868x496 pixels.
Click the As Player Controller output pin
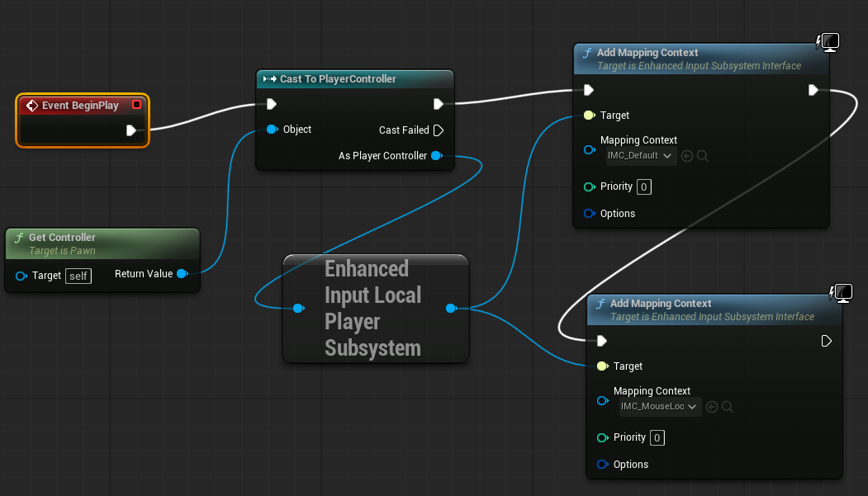click(x=437, y=156)
